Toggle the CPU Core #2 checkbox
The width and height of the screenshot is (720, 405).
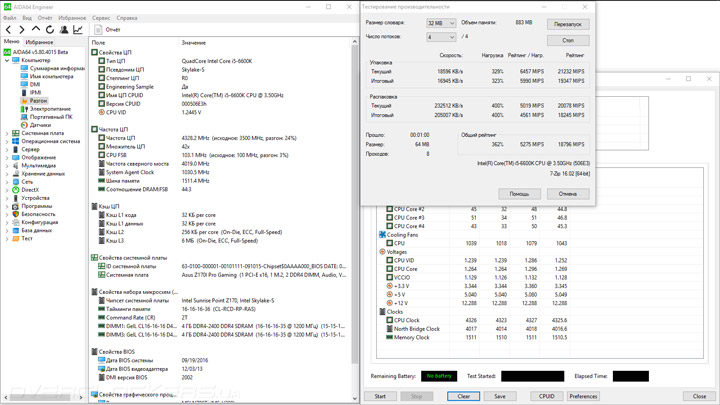click(389, 209)
